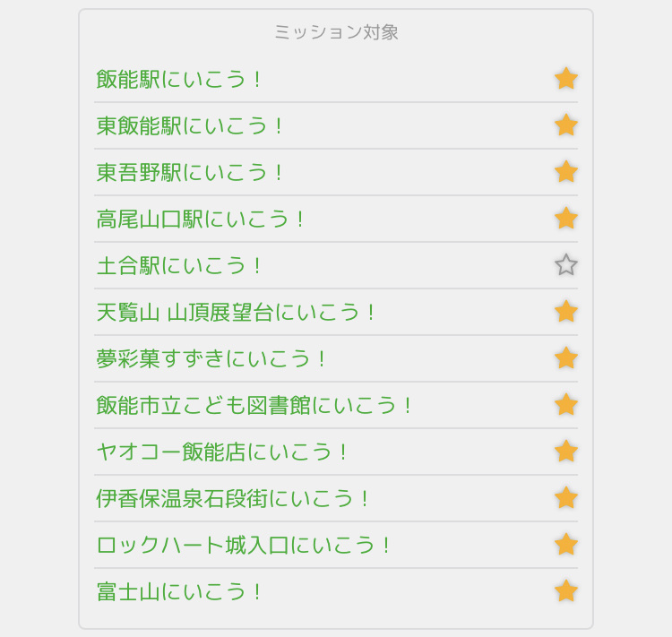The width and height of the screenshot is (672, 637).
Task: Select the 東吾野駅にいこう！ mission text
Action: (189, 173)
